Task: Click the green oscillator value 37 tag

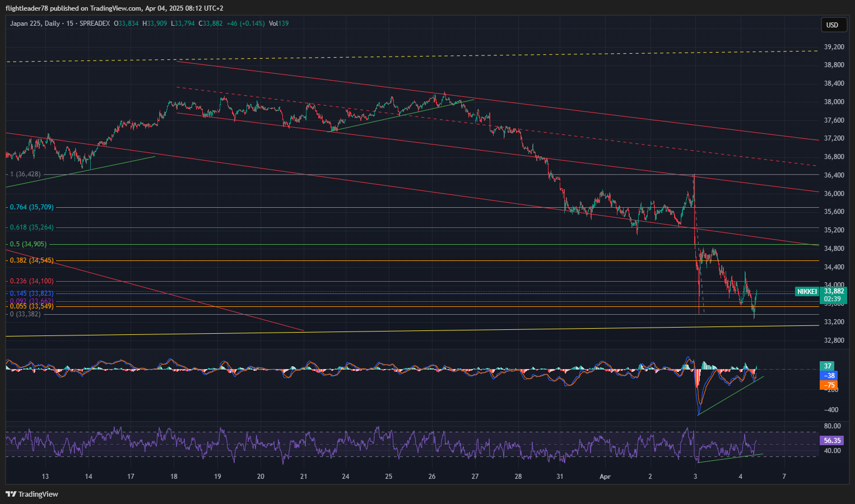Action: pyautogui.click(x=828, y=366)
